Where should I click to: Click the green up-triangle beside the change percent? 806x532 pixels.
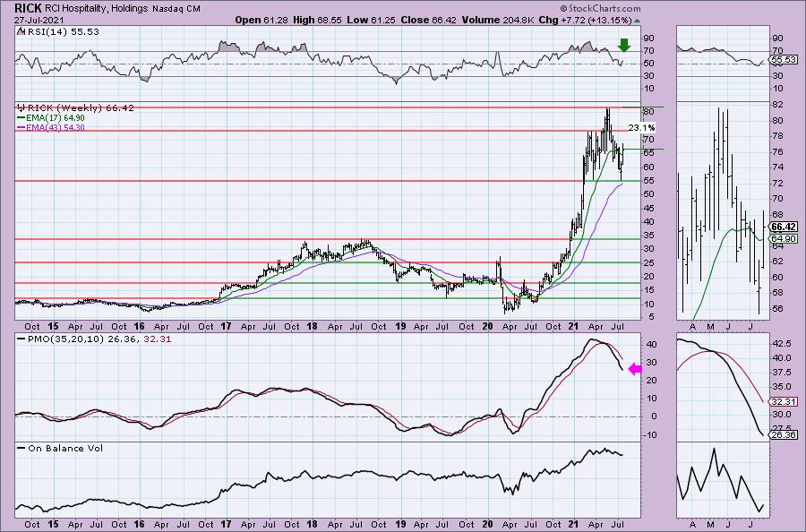coord(638,21)
